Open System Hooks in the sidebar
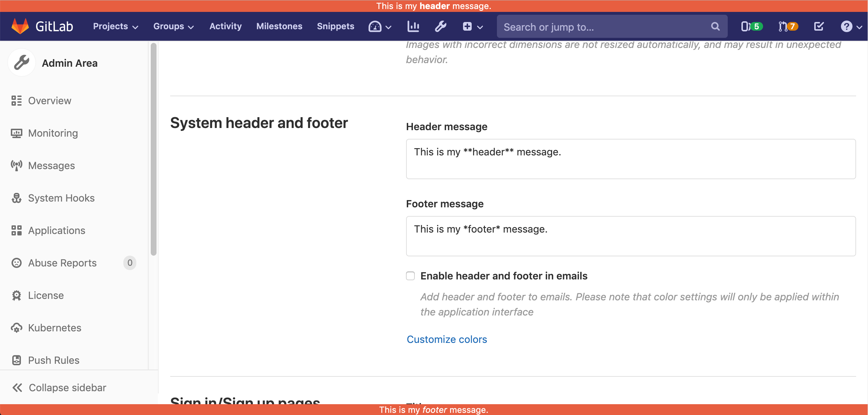This screenshot has width=868, height=415. (x=61, y=198)
